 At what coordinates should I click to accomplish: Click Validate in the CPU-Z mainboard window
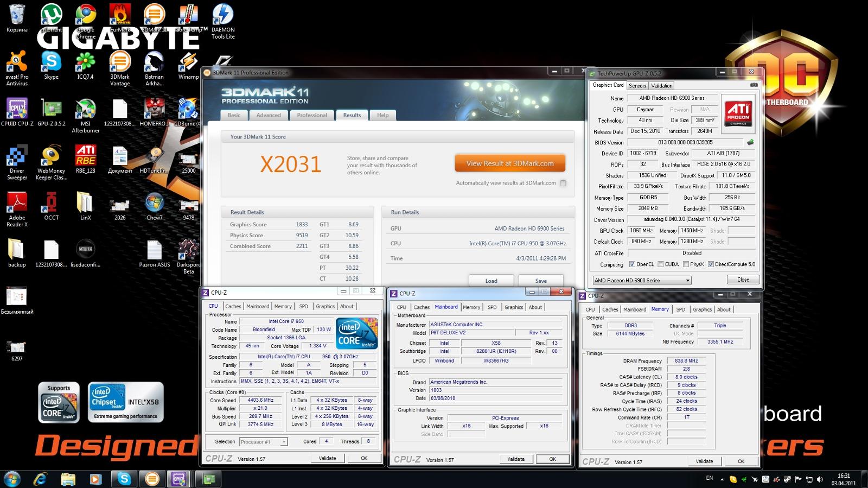516,459
